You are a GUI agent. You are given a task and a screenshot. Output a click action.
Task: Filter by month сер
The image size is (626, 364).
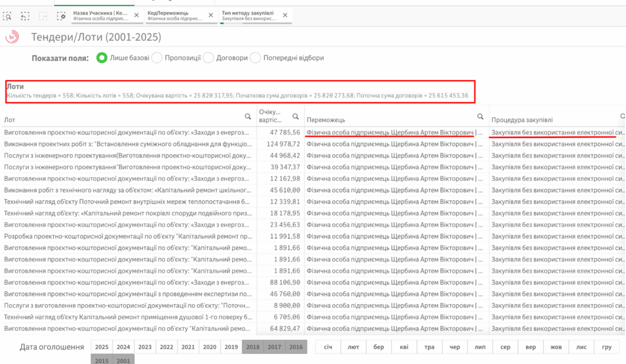(506, 347)
